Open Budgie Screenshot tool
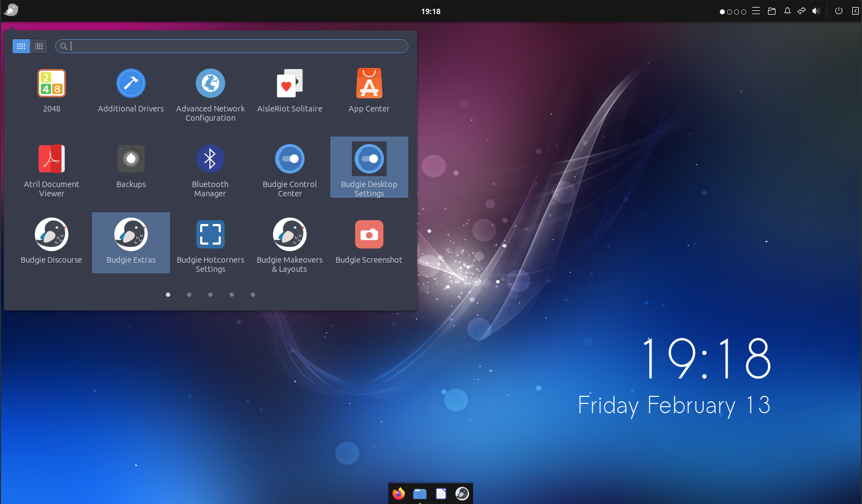Screen dimensions: 862x504 [x=369, y=243]
